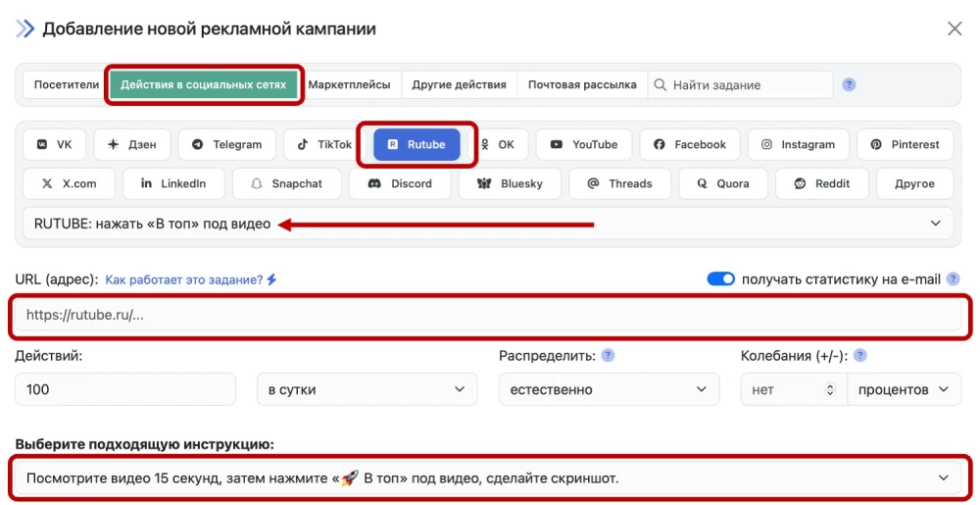Click the help icon beside the search field
This screenshot has height=505, width=980.
click(x=850, y=84)
